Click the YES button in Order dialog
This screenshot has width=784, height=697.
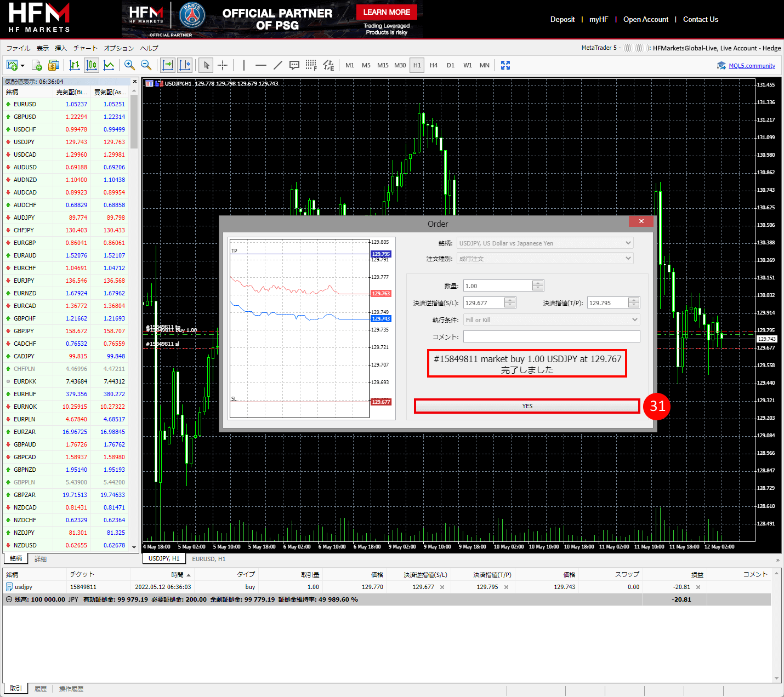click(x=527, y=406)
